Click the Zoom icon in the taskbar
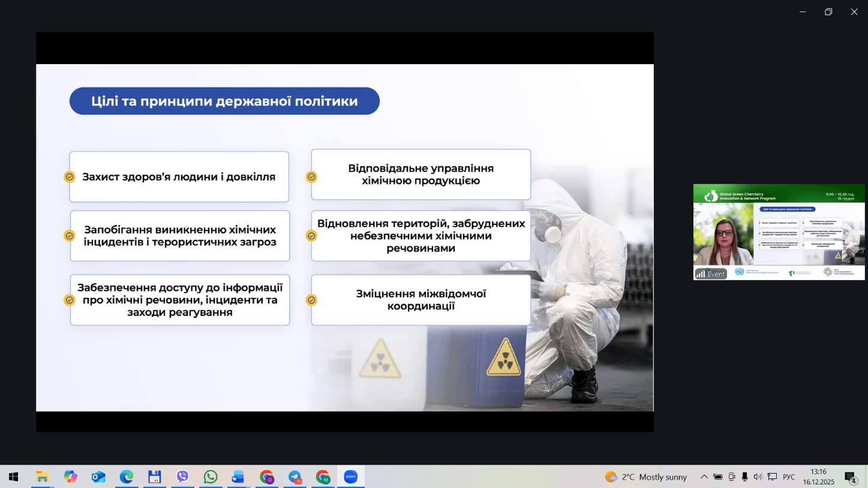 [350, 477]
